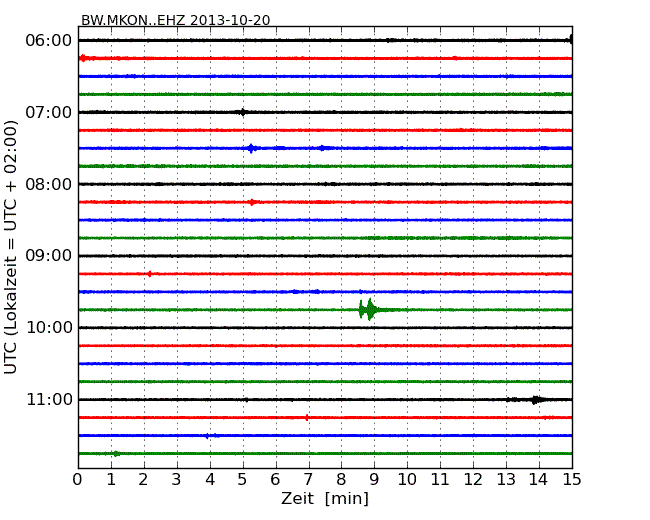The image size is (650, 520).
Task: Click the Zeit [min] axis label
Action: click(x=325, y=498)
